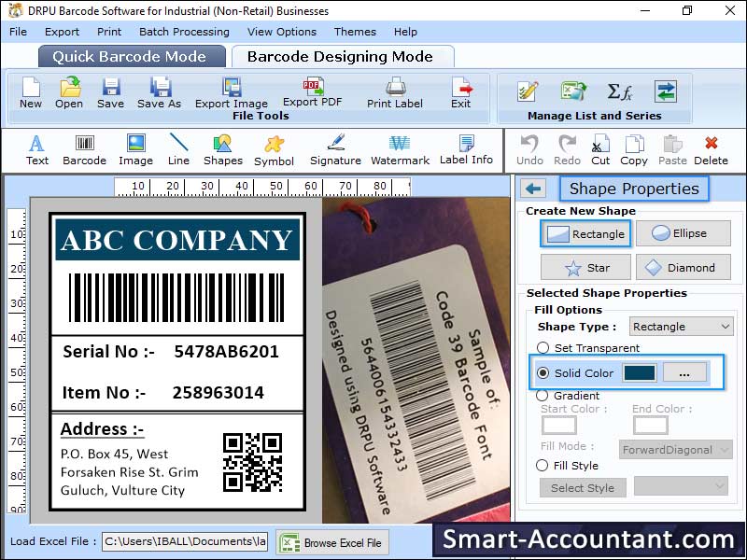Open the Fill Mode ForwardDiagonal dropdown
This screenshot has height=560, width=747.
pos(678,450)
